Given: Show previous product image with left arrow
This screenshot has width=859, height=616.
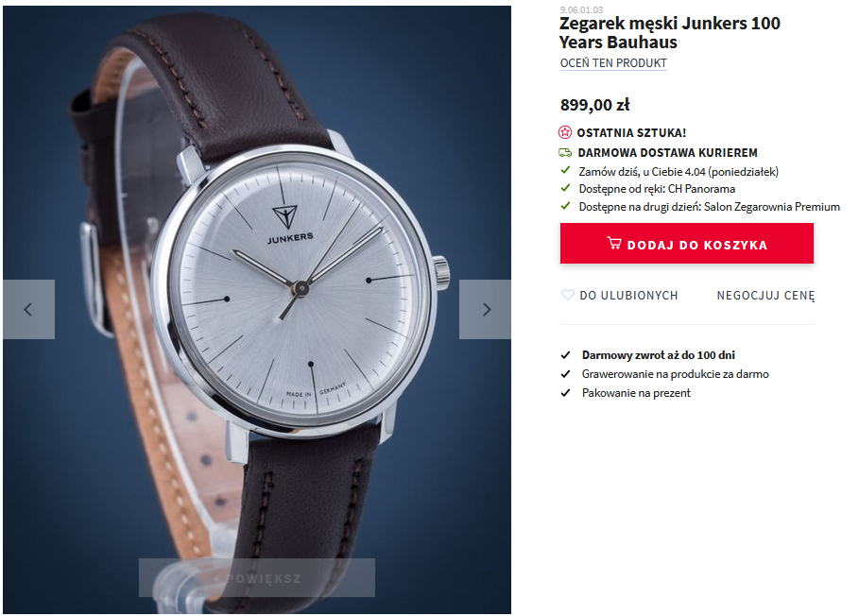Looking at the screenshot, I should tap(28, 309).
